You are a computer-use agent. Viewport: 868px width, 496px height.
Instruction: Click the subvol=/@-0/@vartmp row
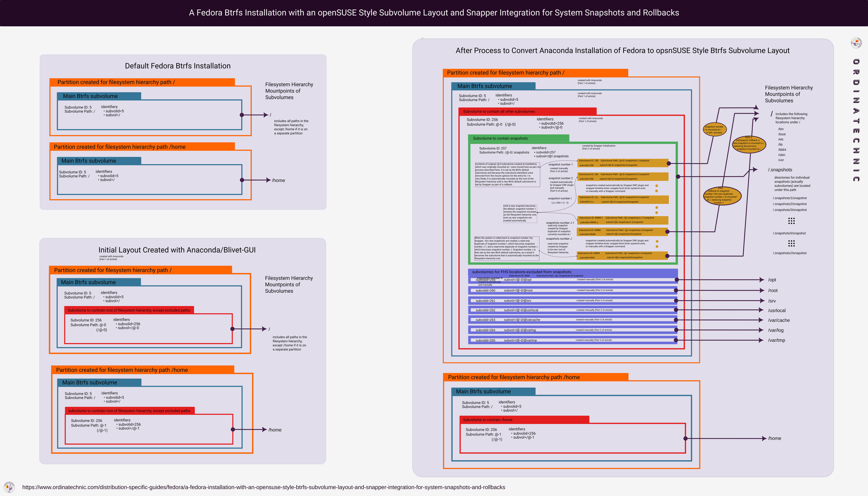pos(573,340)
